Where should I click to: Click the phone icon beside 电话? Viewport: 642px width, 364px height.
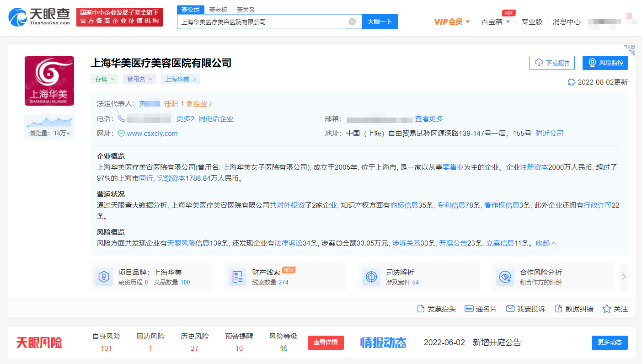click(x=121, y=119)
